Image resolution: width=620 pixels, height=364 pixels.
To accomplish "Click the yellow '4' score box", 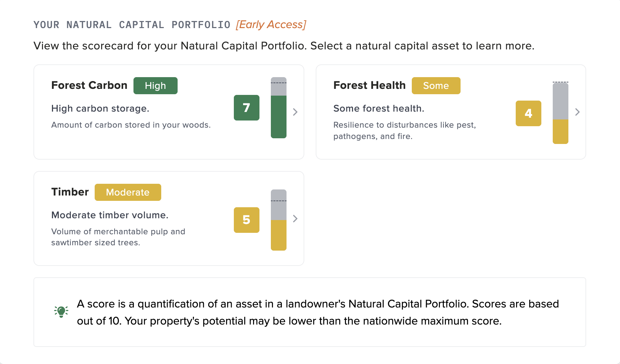I will click(528, 113).
